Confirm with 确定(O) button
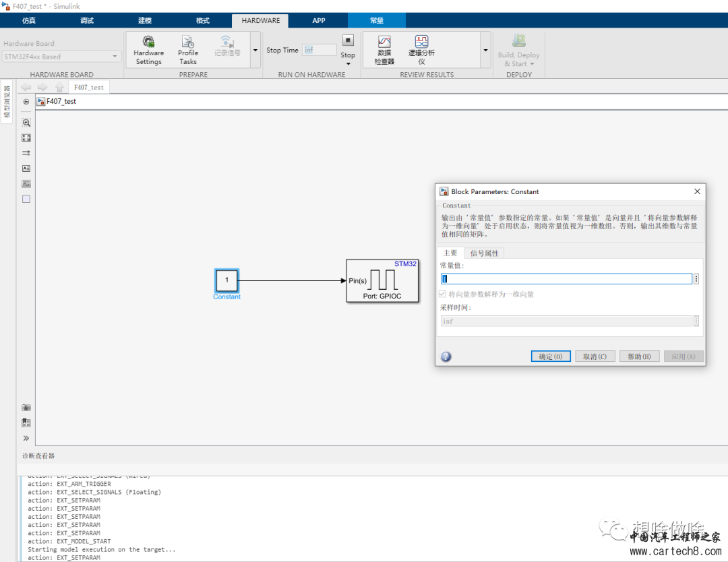The height and width of the screenshot is (562, 728). click(551, 356)
